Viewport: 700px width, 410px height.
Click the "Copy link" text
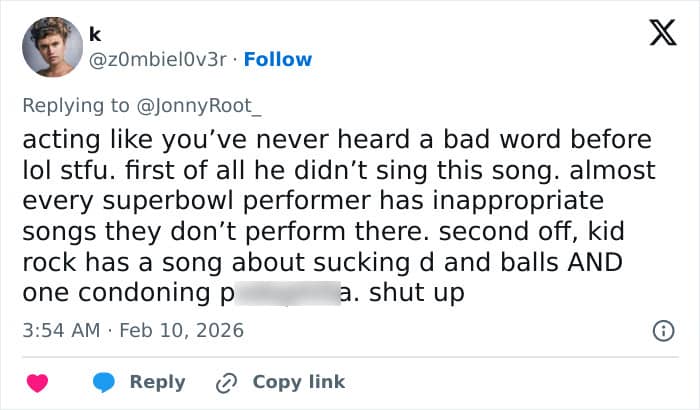pyautogui.click(x=298, y=382)
